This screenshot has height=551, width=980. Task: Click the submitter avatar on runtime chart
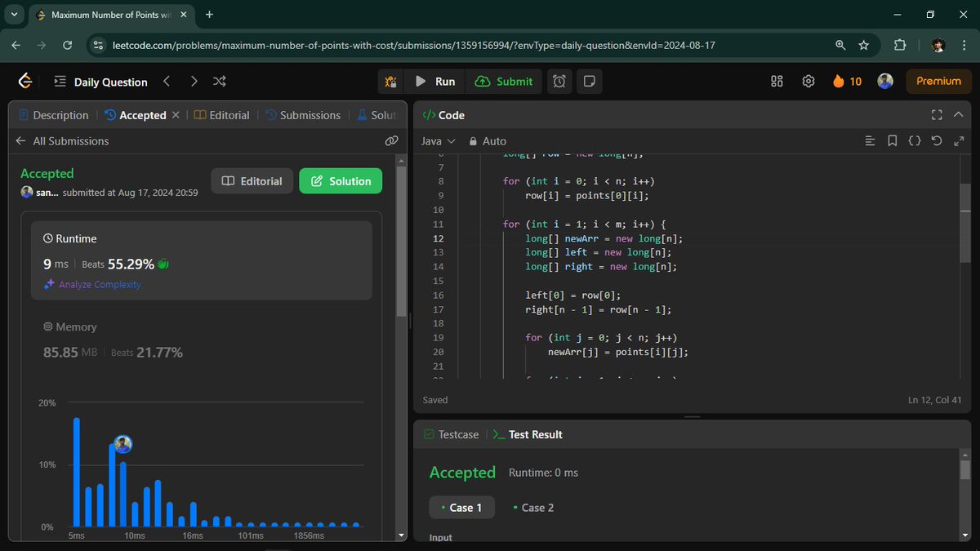pyautogui.click(x=123, y=444)
